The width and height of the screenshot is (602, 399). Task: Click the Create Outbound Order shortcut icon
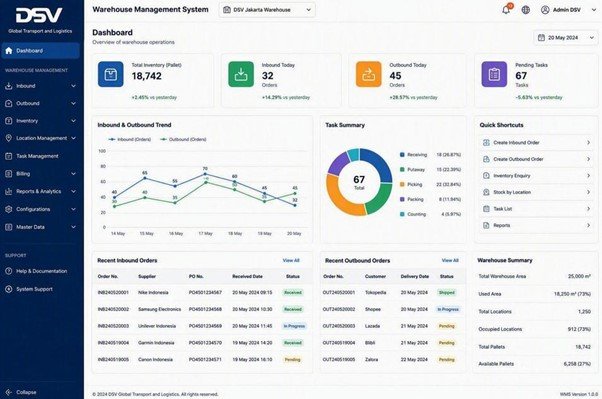pyautogui.click(x=486, y=159)
